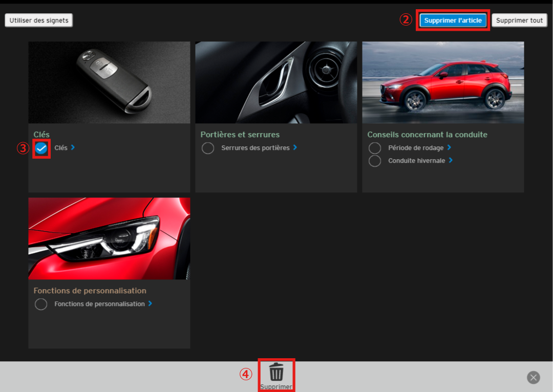This screenshot has height=392, width=553.
Task: Select the Serrures des portières radio button
Action: [208, 148]
